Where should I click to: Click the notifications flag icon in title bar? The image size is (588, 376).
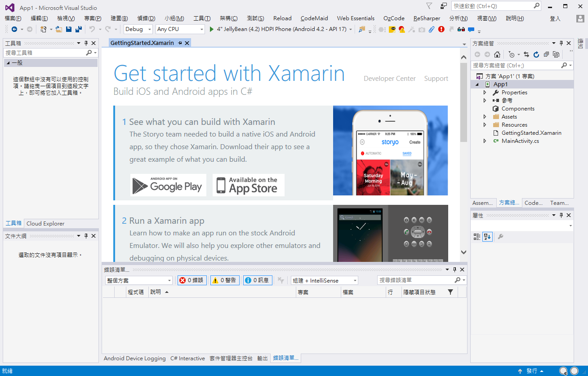[x=429, y=6]
